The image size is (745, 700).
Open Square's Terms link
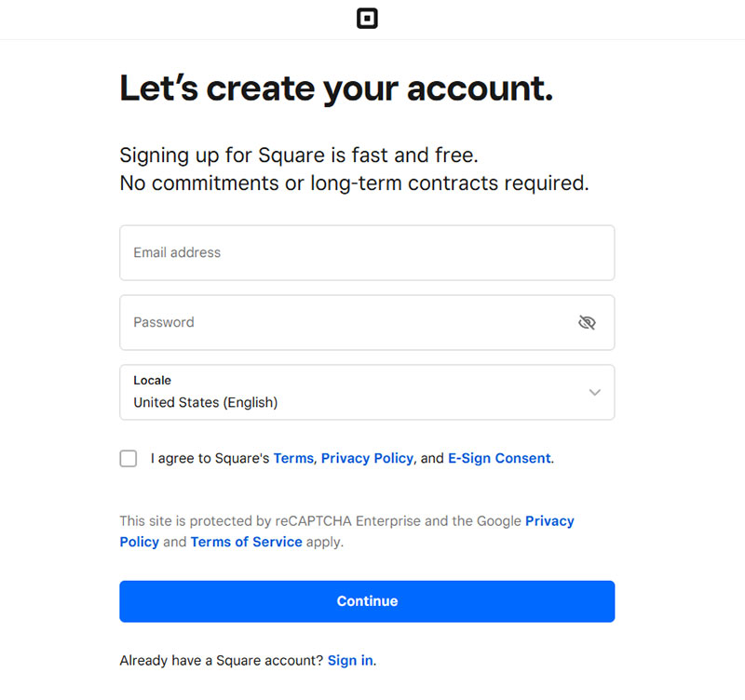(293, 458)
